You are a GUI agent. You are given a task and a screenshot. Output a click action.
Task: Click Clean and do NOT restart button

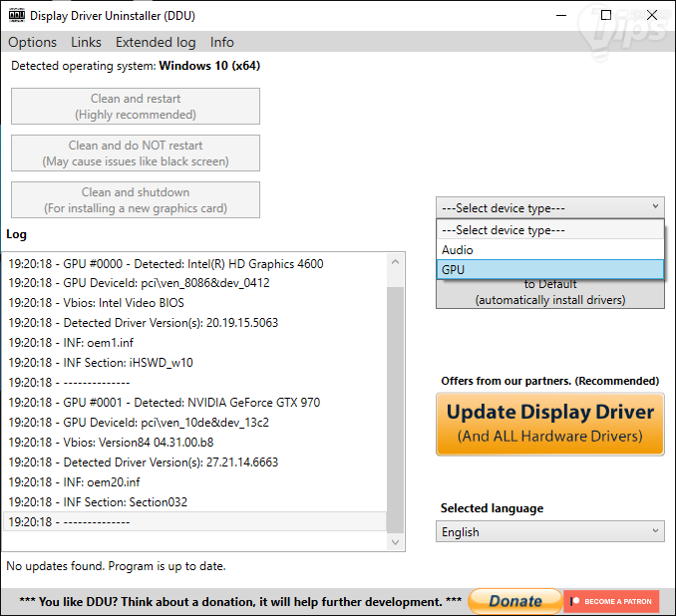pyautogui.click(x=136, y=154)
